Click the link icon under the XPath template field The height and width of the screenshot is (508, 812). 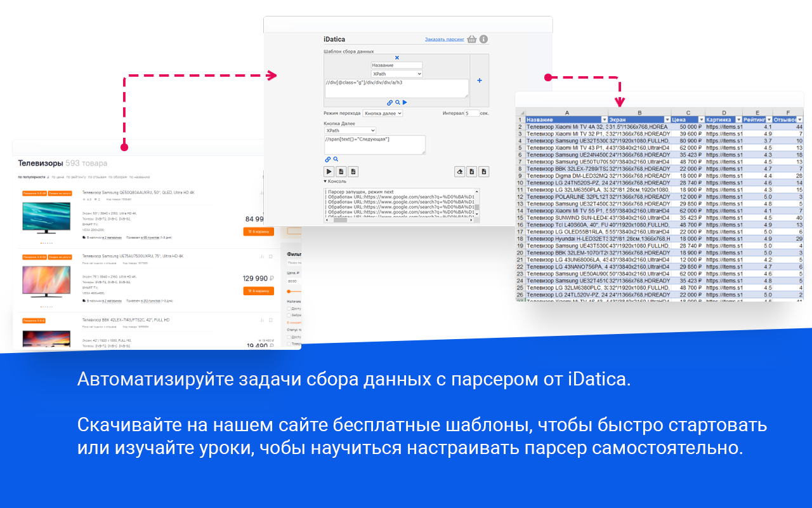pyautogui.click(x=390, y=102)
